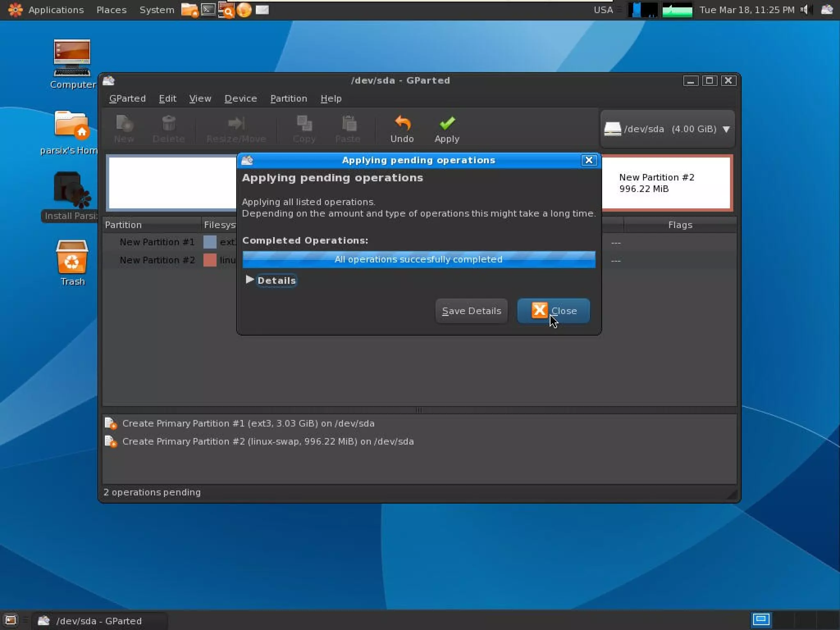Expand the Details disclosure triangle
840x630 pixels.
(x=249, y=280)
